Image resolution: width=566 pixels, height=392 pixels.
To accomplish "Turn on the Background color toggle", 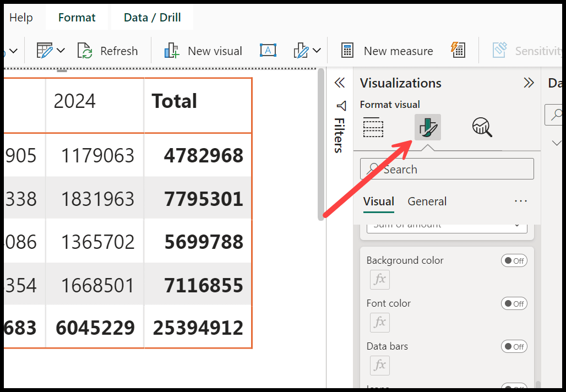I will (x=514, y=260).
